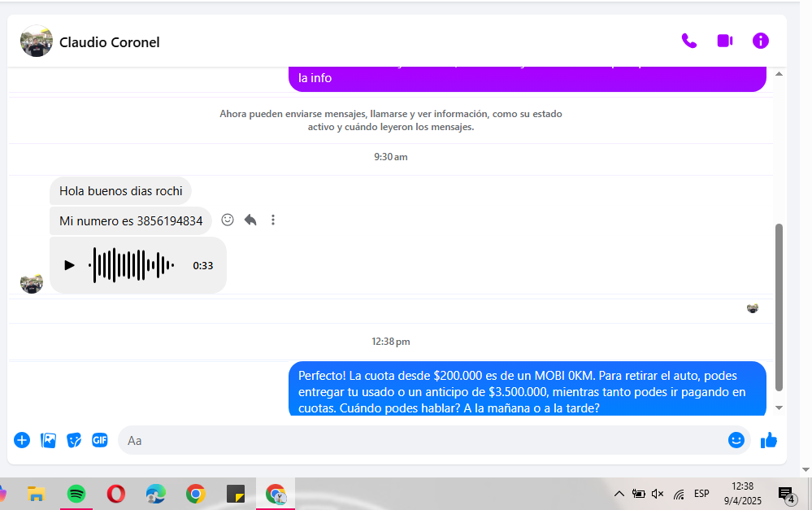The image size is (812, 510).
Task: Open Spotify from the taskbar
Action: (x=76, y=494)
